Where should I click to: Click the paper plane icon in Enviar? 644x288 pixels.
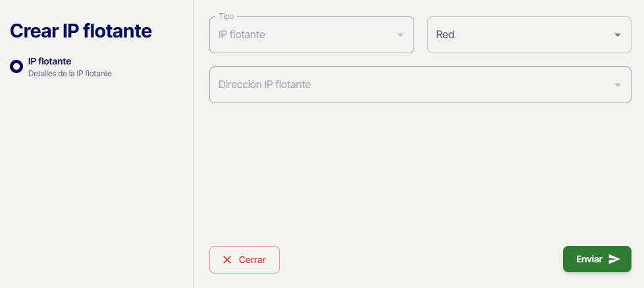614,259
